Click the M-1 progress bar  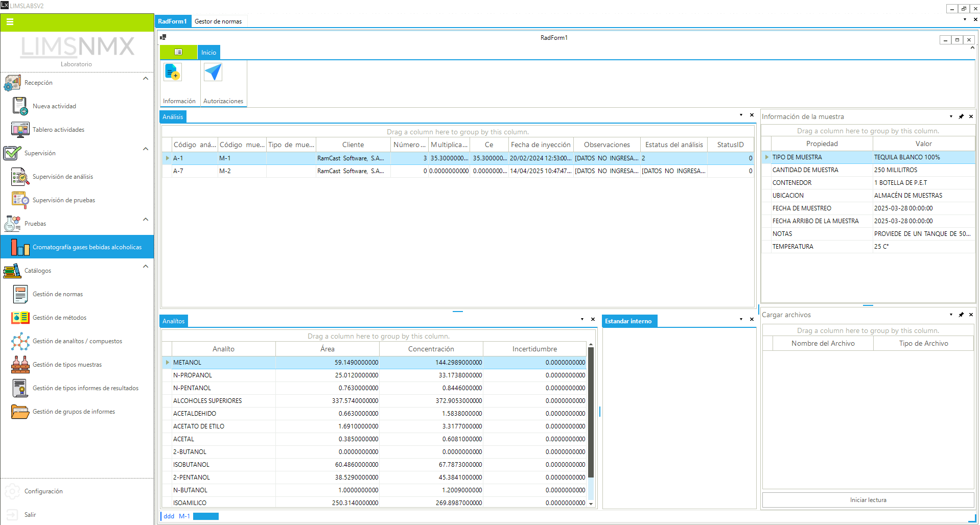(206, 516)
